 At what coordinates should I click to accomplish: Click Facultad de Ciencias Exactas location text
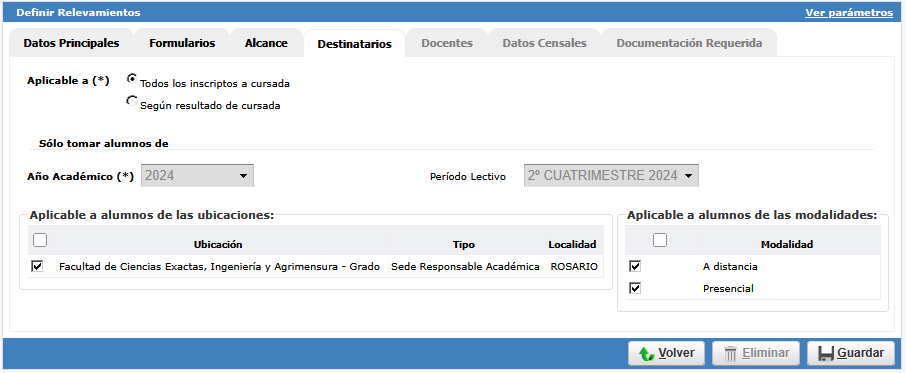click(220, 267)
